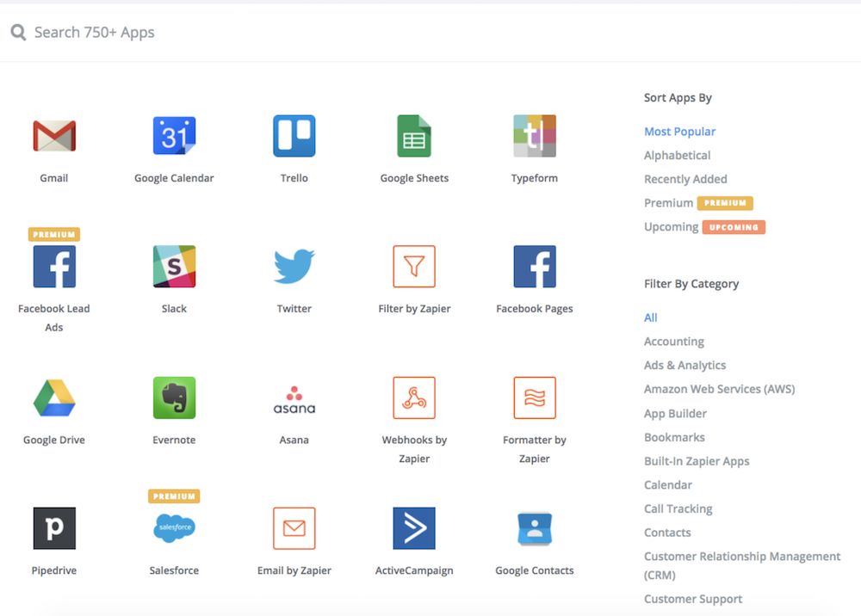Choose the Slack app icon
The width and height of the screenshot is (861, 616).
[174, 267]
